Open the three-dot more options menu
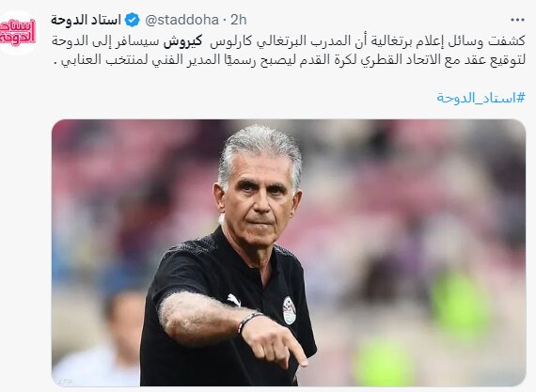This screenshot has height=392, width=536. 517,20
